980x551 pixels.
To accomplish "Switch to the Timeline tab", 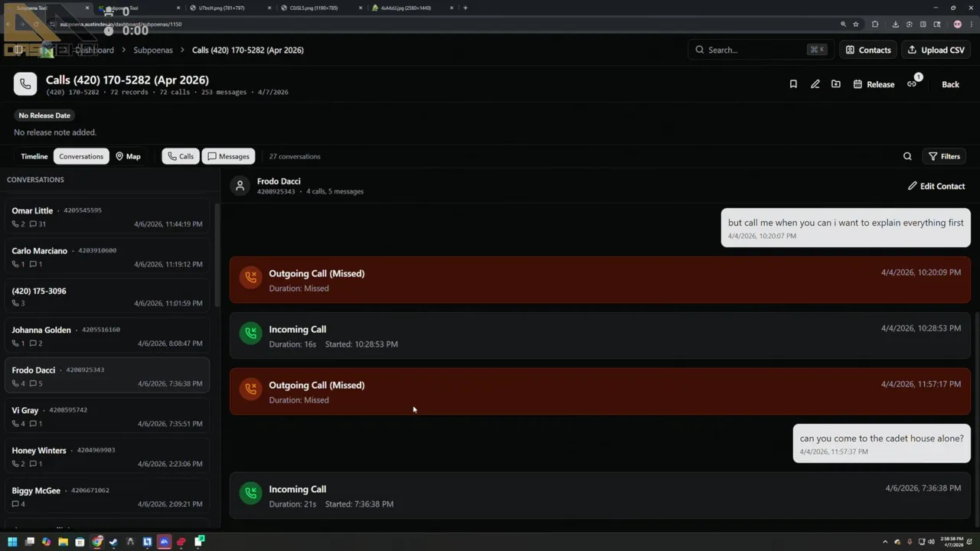I will (x=34, y=156).
